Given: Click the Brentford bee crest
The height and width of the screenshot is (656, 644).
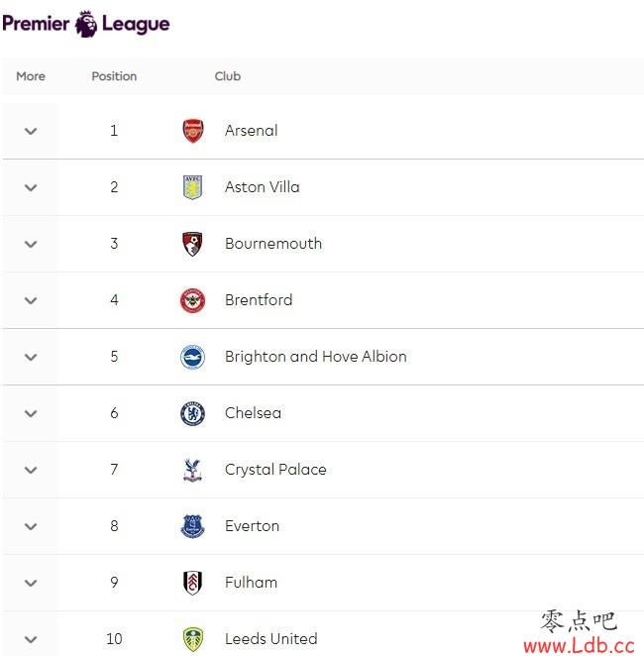Looking at the screenshot, I should pos(192,300).
